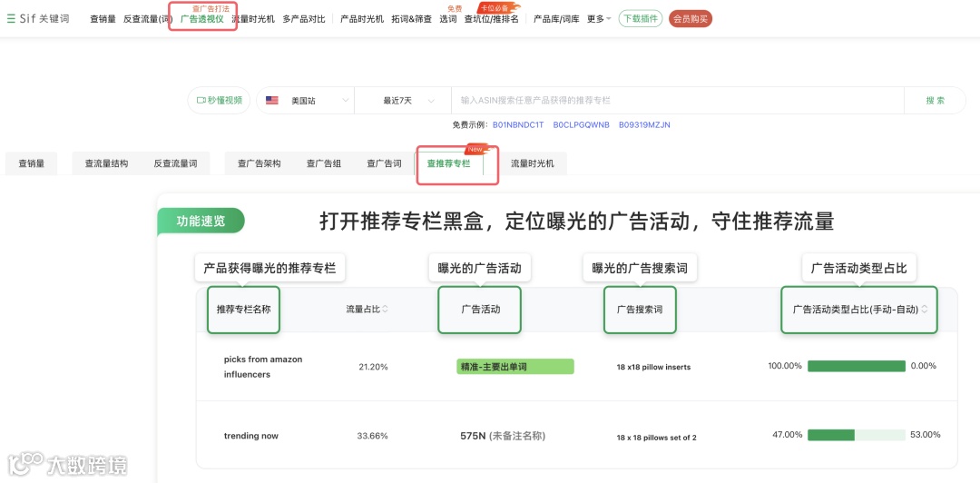The image size is (980, 483).
Task: Click the 广告活动 column header
Action: click(x=480, y=309)
